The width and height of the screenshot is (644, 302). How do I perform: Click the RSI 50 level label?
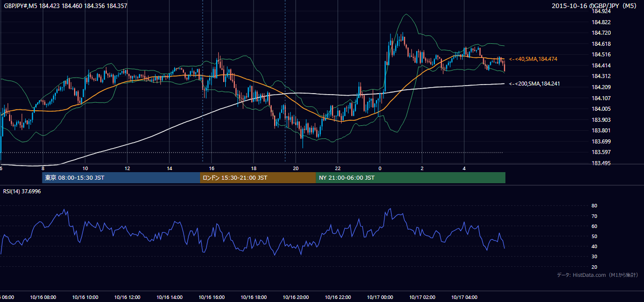pos(594,236)
